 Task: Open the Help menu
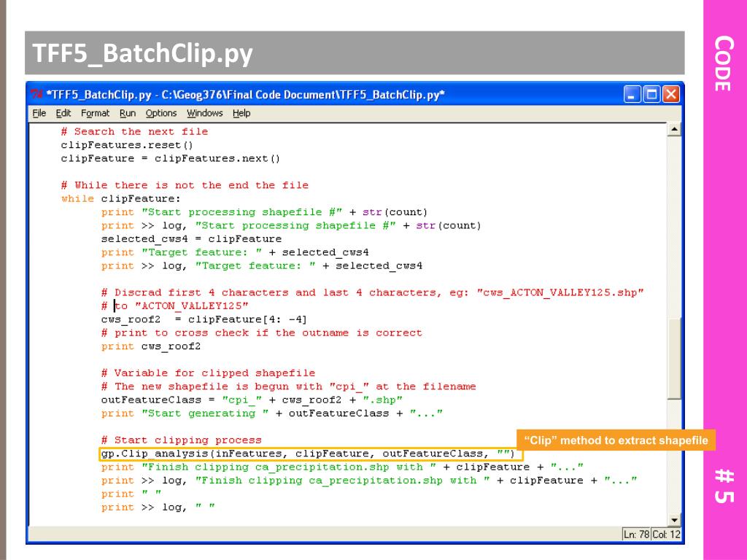[x=241, y=113]
